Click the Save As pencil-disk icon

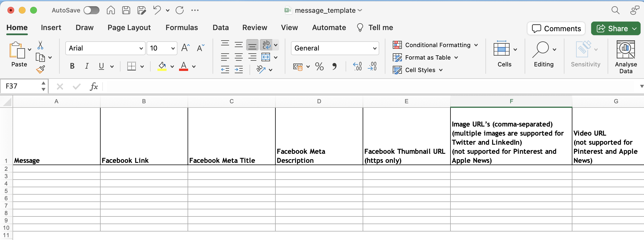pyautogui.click(x=142, y=10)
